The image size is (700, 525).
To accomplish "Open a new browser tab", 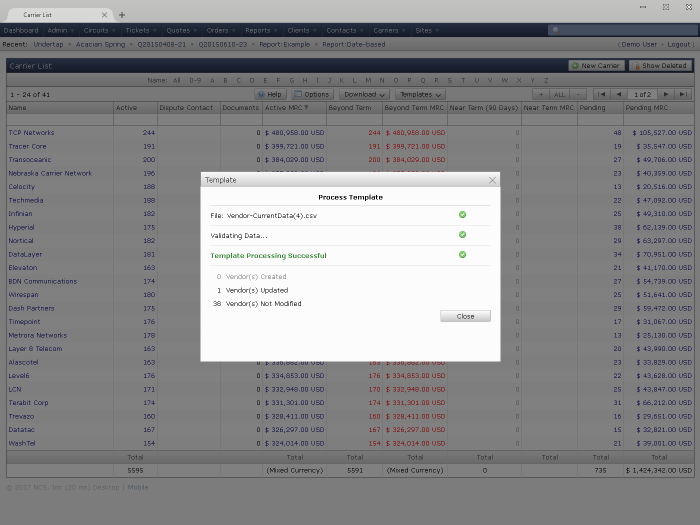I will click(122, 15).
